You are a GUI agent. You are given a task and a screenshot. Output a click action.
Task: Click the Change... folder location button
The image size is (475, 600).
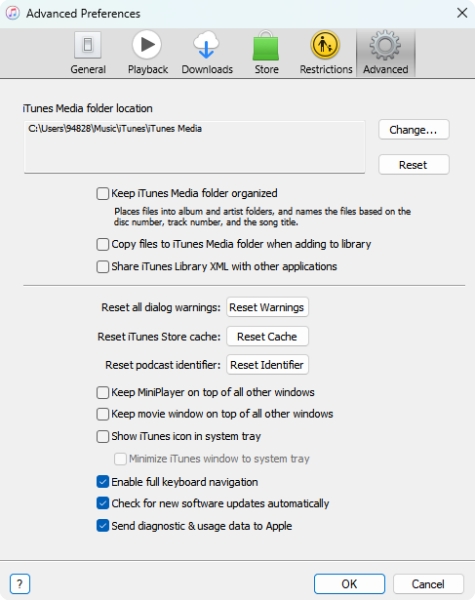pos(413,130)
